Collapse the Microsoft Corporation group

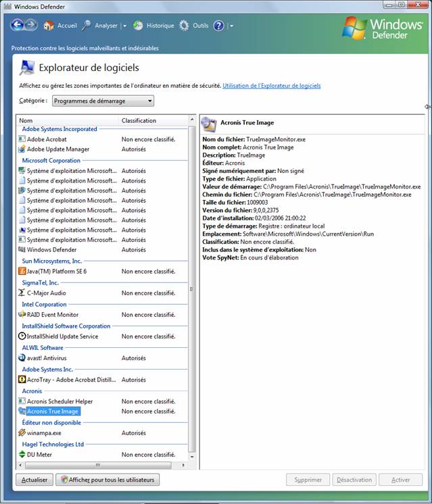coord(51,160)
